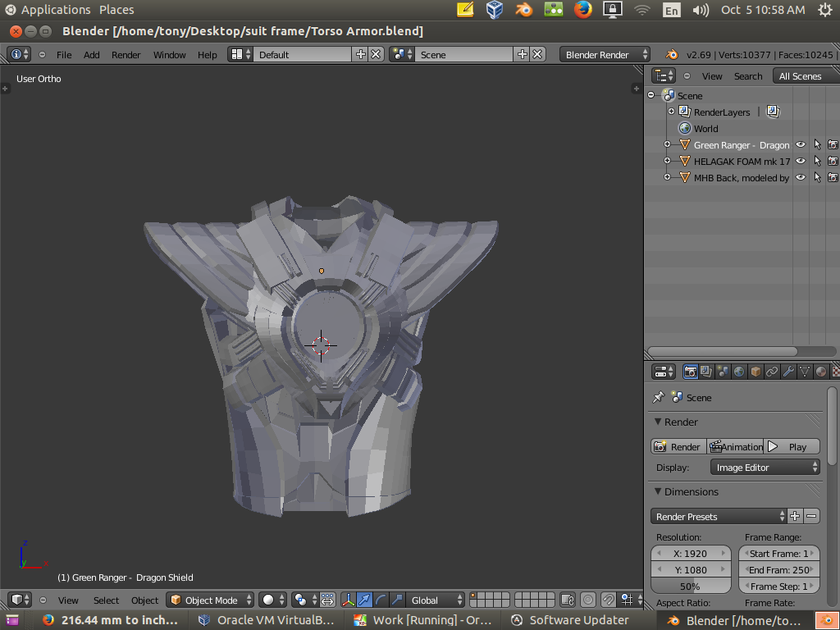
Task: Click the pin icon beside Scene in properties
Action: (x=659, y=398)
